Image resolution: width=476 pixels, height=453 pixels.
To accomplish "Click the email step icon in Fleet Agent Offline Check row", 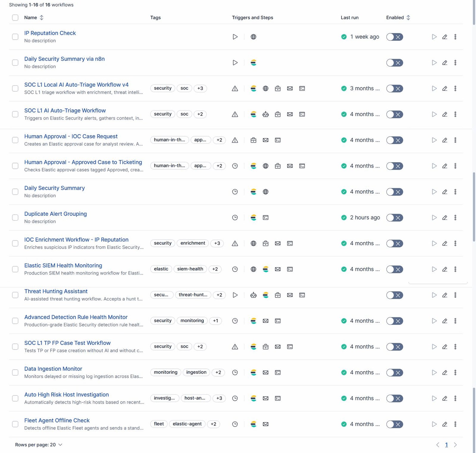I will pos(266,424).
